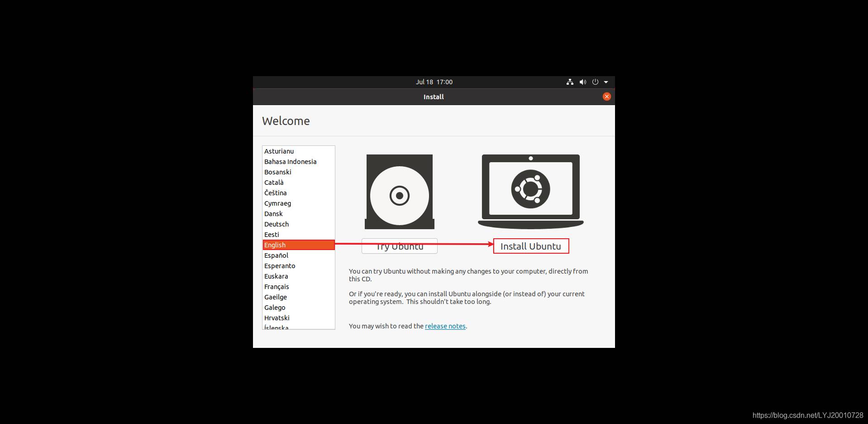Select Bahasa Indonesia in the language list
The width and height of the screenshot is (868, 424).
click(299, 162)
